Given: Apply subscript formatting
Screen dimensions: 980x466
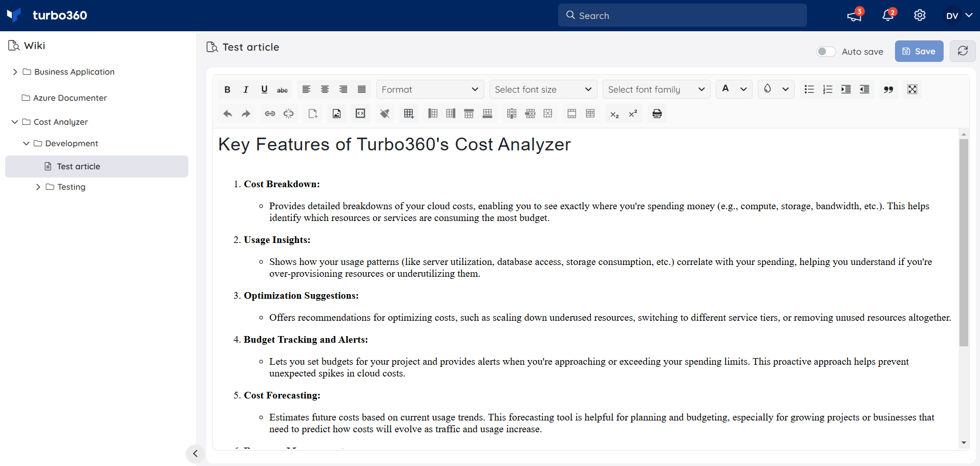Looking at the screenshot, I should (614, 114).
